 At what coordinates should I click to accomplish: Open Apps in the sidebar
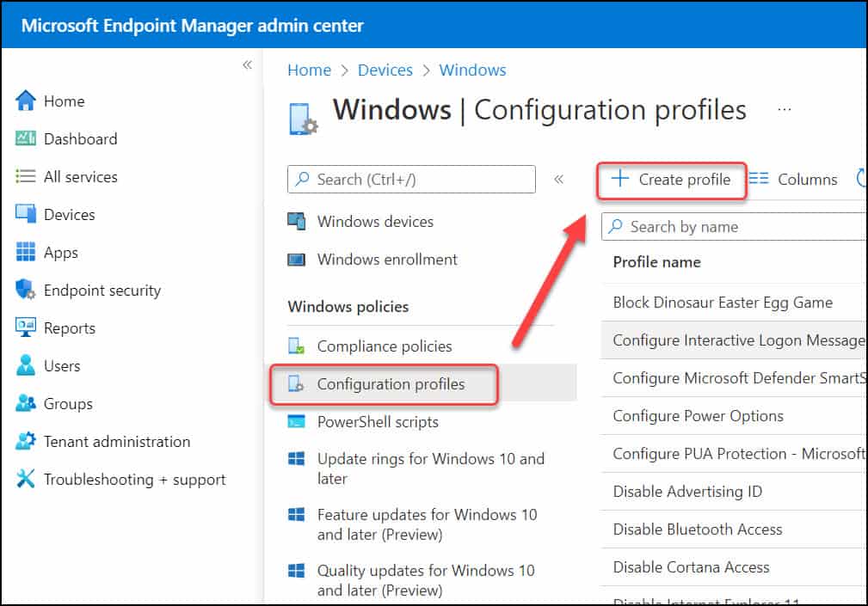[x=61, y=253]
